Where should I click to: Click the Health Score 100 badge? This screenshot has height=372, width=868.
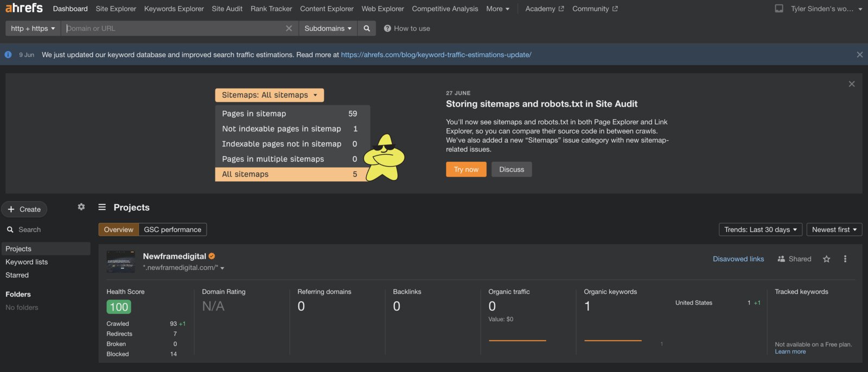pos(119,307)
